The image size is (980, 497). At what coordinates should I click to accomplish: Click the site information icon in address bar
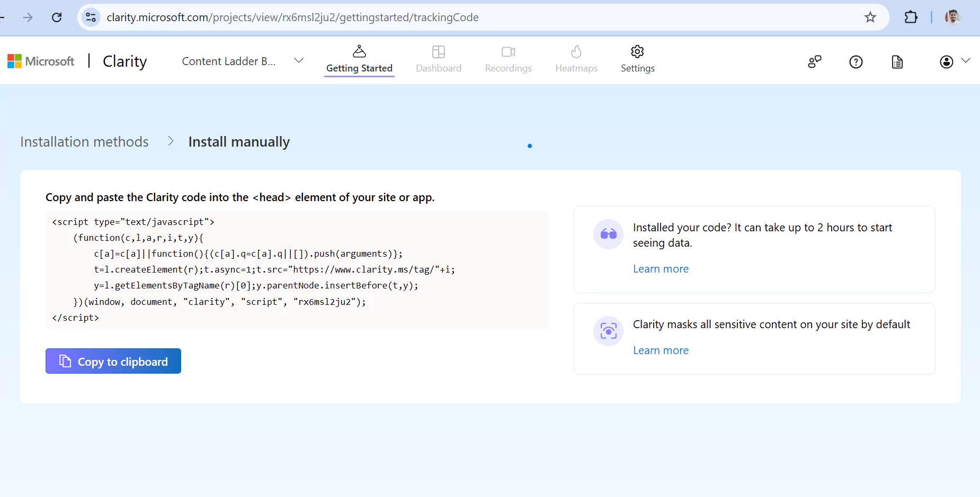[x=91, y=17]
